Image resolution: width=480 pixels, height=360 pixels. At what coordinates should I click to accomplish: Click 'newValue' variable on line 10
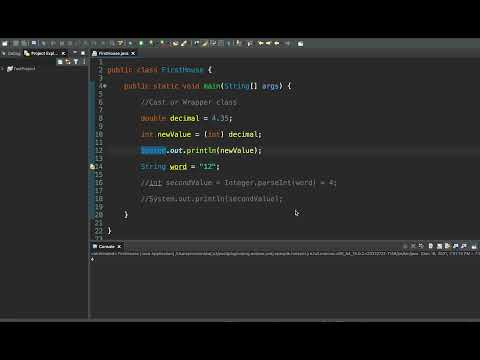[x=174, y=134]
